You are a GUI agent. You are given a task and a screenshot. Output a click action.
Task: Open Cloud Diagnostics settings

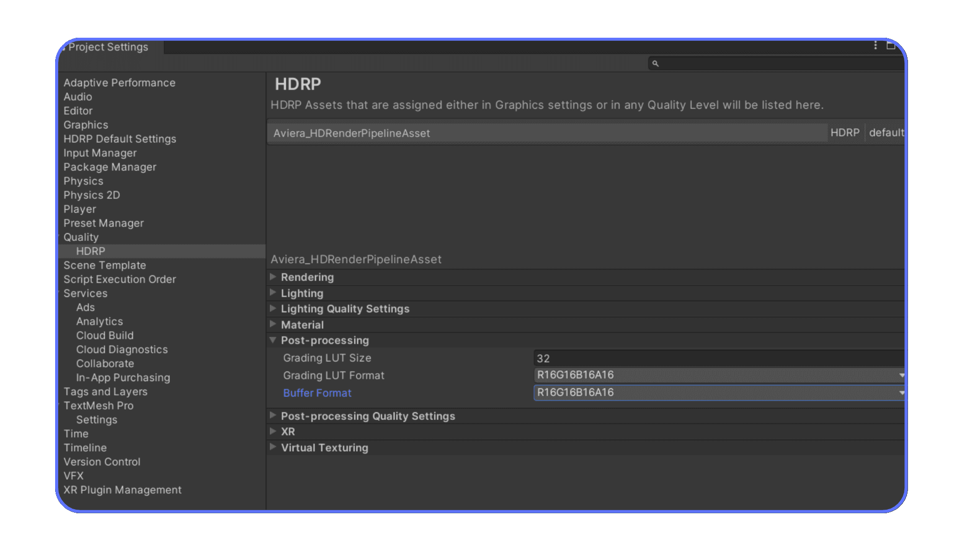point(122,349)
